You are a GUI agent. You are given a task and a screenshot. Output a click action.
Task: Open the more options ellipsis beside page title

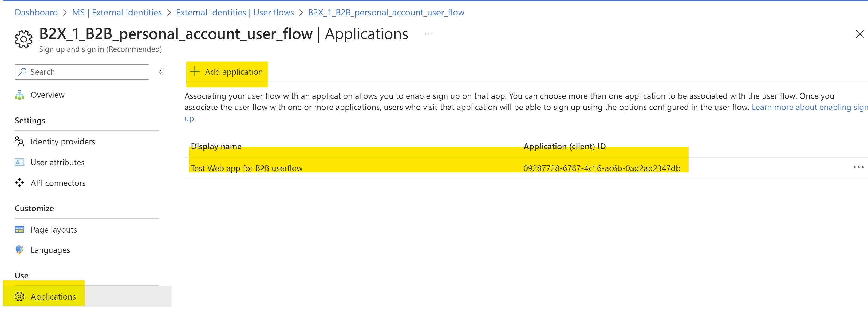429,34
